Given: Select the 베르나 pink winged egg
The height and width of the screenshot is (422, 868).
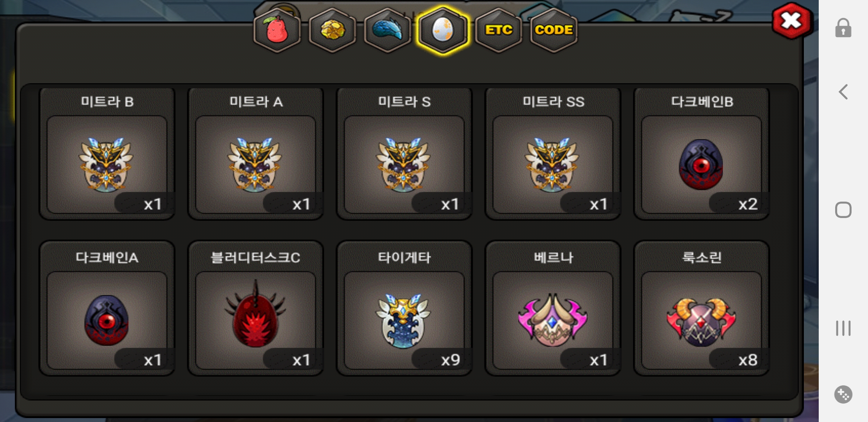Looking at the screenshot, I should click(x=552, y=309).
